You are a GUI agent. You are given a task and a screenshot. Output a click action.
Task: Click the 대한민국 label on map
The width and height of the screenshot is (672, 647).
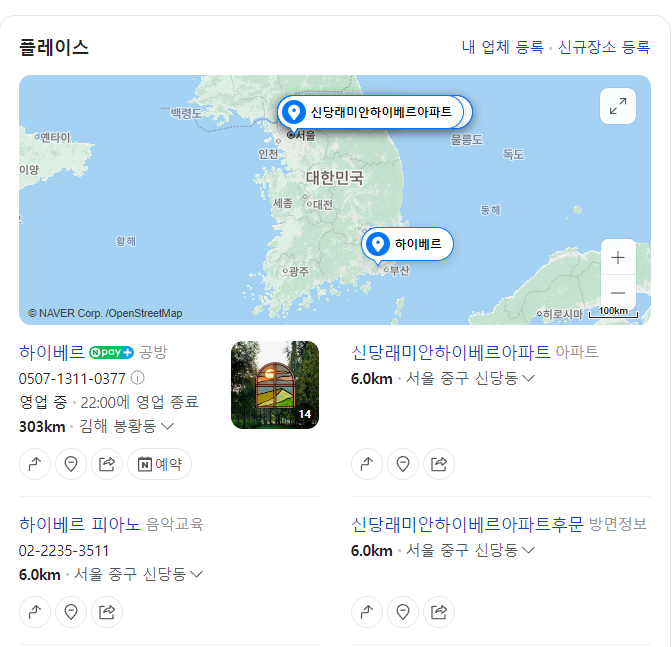tap(335, 177)
